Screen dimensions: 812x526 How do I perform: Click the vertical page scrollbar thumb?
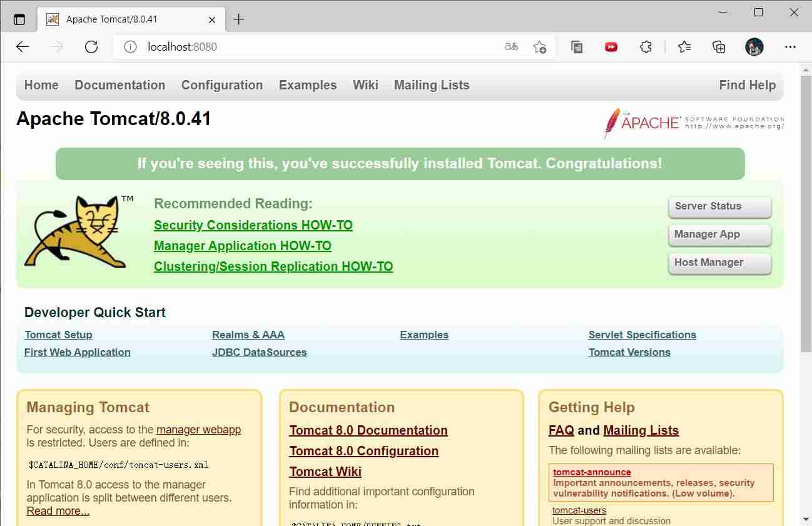pos(806,213)
